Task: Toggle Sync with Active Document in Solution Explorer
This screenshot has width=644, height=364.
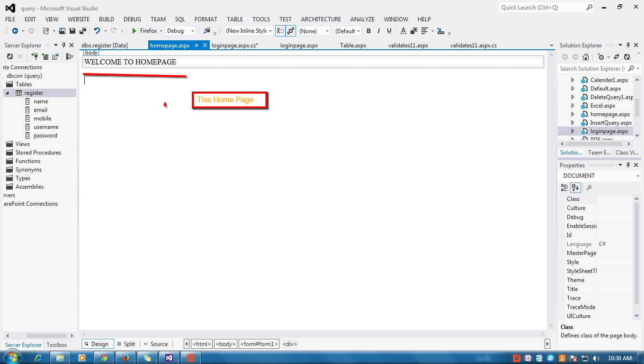Action: (617, 57)
